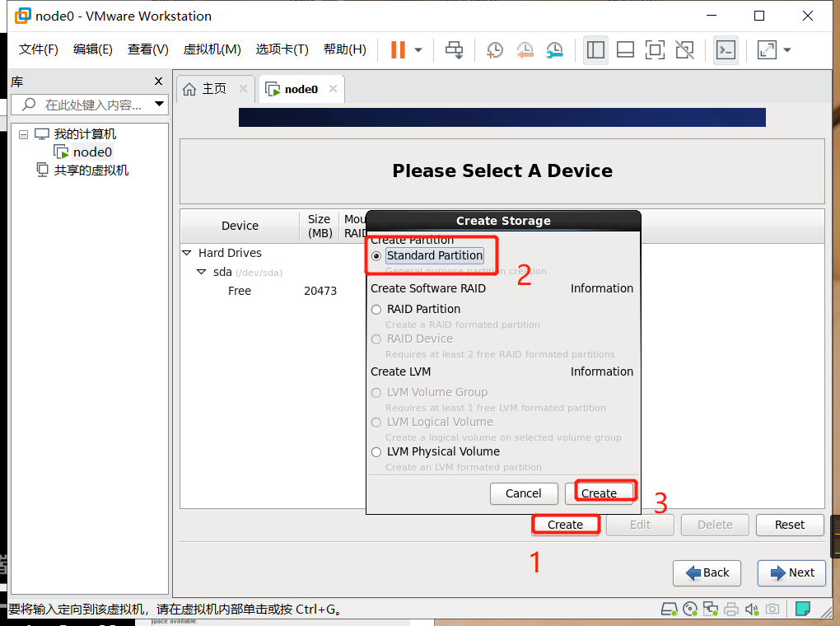Open the snapshot manager icon
This screenshot has width=840, height=626.
pyautogui.click(x=554, y=50)
